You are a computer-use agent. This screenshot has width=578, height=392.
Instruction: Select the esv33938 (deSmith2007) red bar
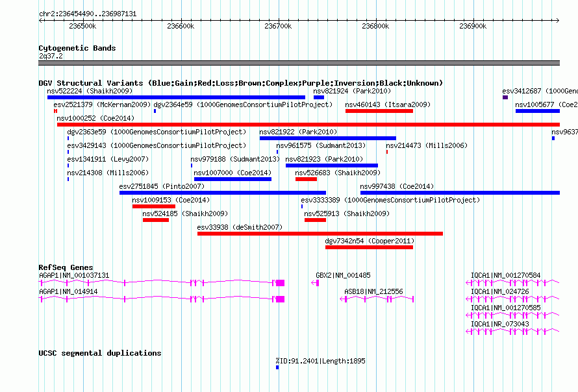pyautogui.click(x=320, y=234)
